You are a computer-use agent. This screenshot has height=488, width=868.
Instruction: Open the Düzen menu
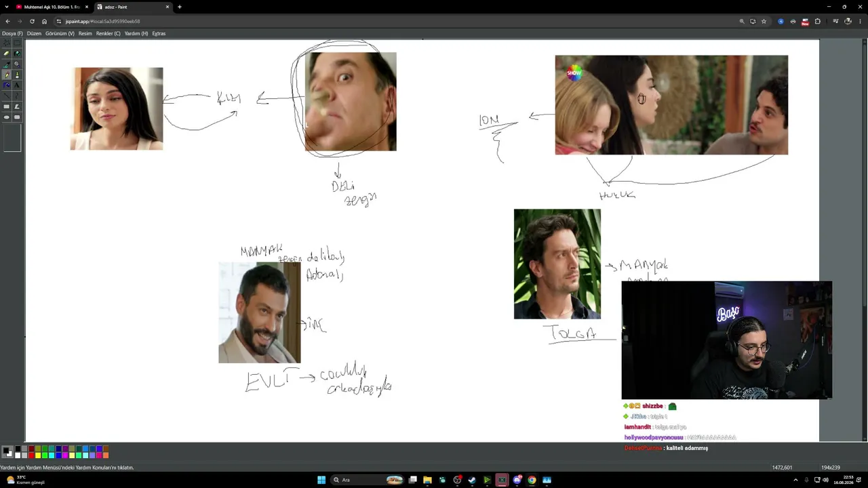[x=34, y=33]
